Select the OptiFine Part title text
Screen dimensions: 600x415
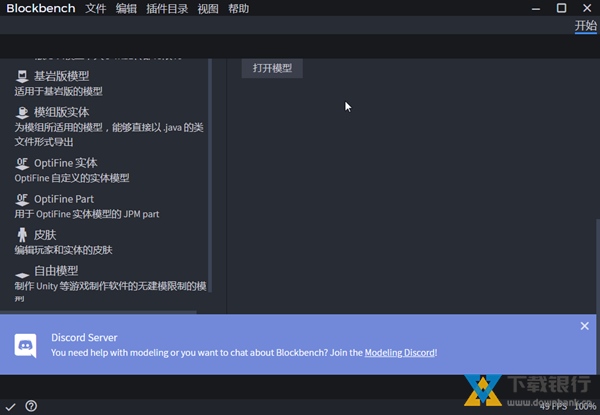[x=64, y=199]
